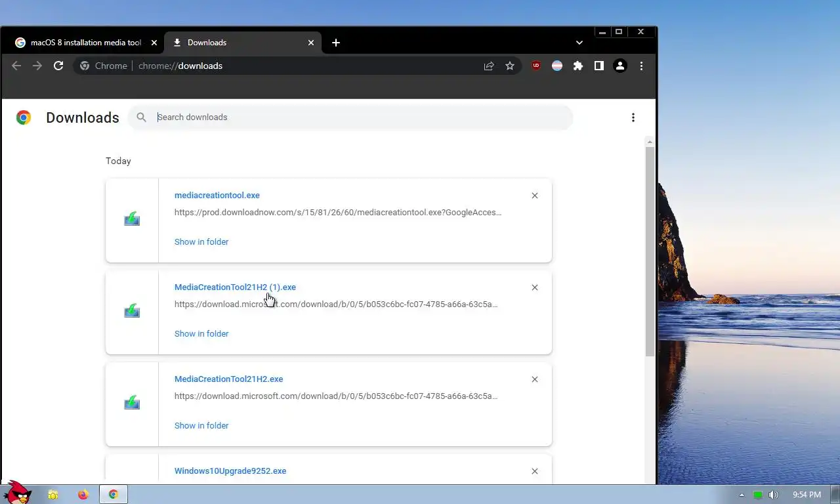
Task: Open the profile avatar menu
Action: coord(620,66)
